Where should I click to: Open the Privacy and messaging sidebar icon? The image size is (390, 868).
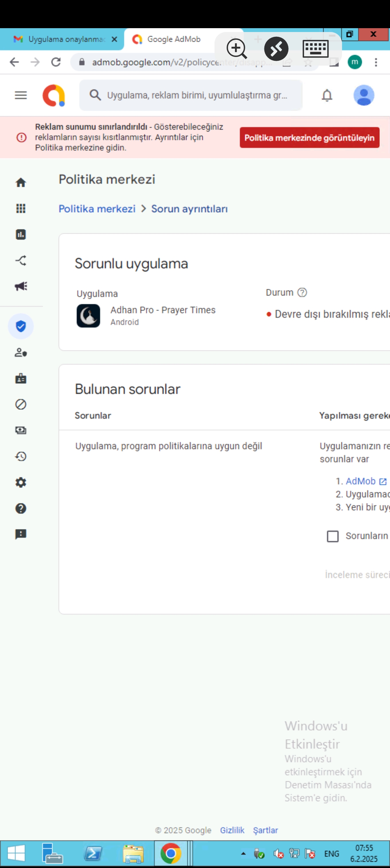[21, 352]
